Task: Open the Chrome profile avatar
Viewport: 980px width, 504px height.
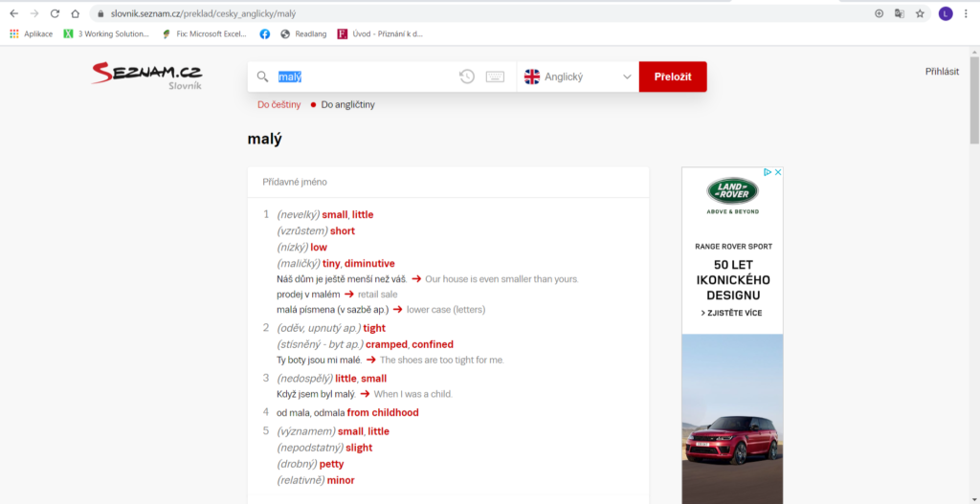Action: (x=946, y=14)
